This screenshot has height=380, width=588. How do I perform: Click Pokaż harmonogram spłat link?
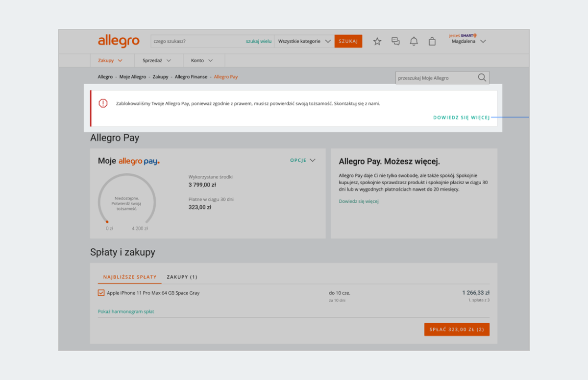pyautogui.click(x=126, y=311)
